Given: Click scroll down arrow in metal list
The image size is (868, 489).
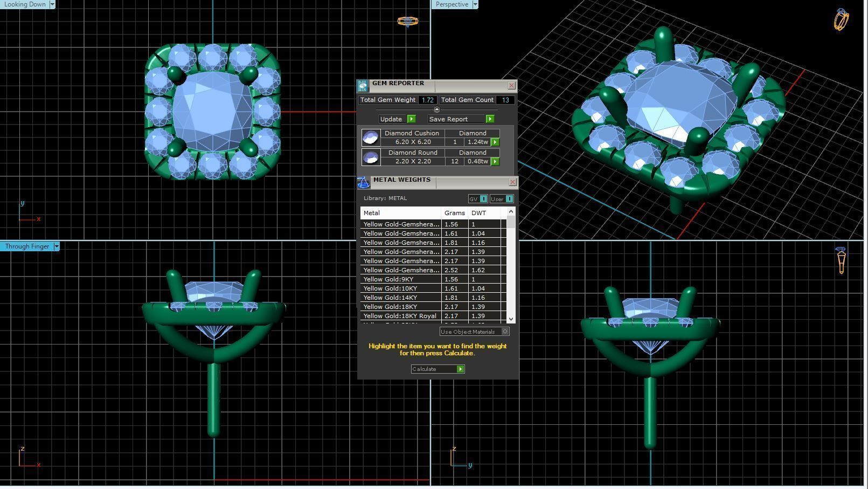Looking at the screenshot, I should (x=511, y=319).
